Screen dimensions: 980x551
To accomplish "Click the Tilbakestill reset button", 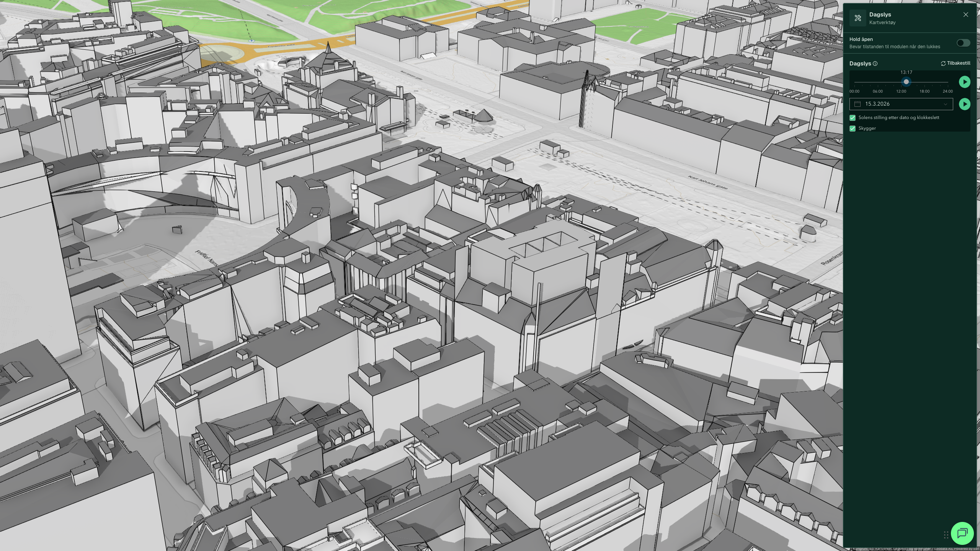I will [x=955, y=63].
